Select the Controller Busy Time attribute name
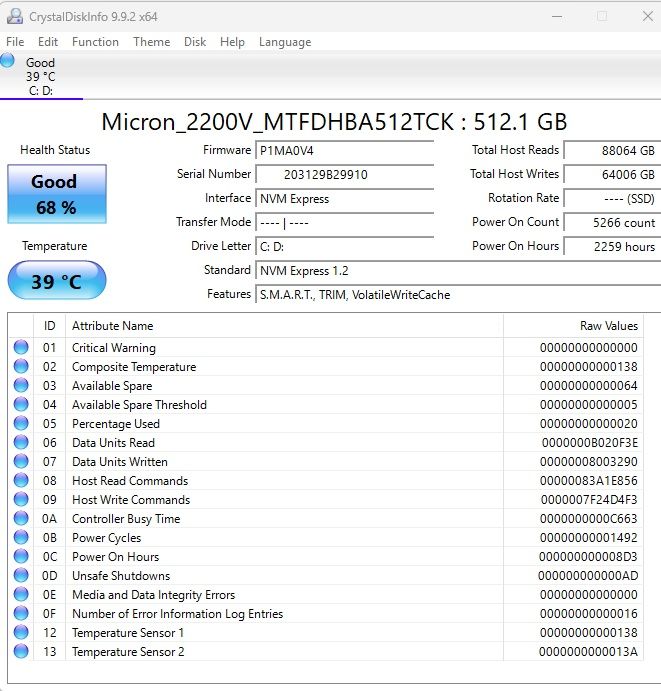Image resolution: width=661 pixels, height=691 pixels. click(x=126, y=519)
